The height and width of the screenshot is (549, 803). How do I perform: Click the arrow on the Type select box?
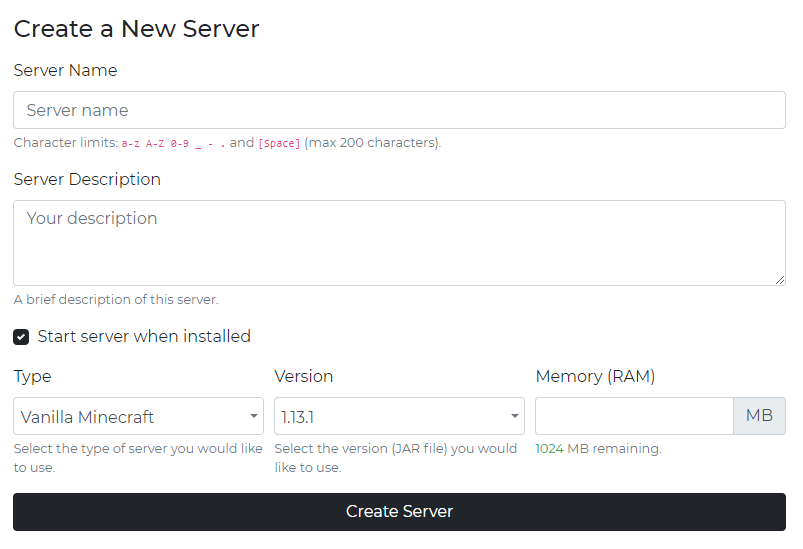254,416
